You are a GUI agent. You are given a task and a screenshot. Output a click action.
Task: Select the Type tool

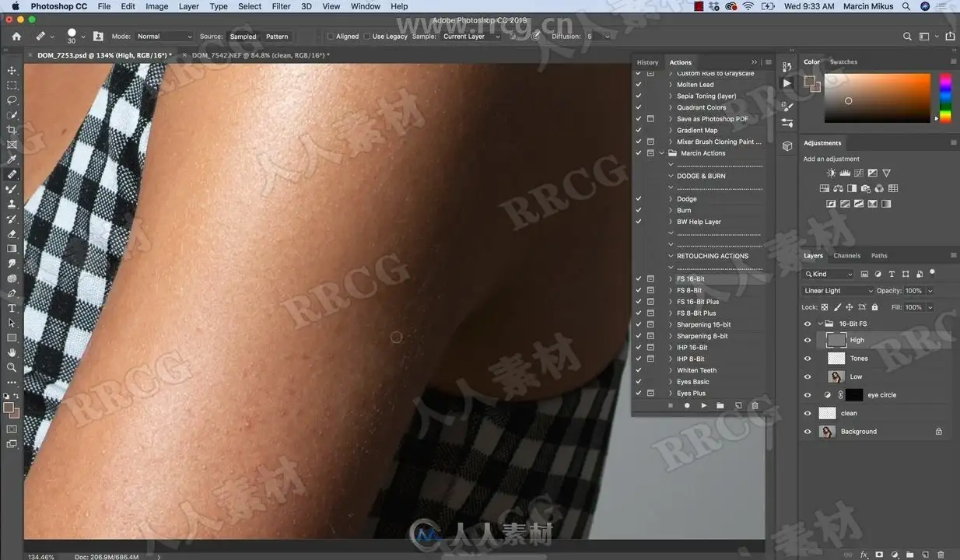(12, 308)
